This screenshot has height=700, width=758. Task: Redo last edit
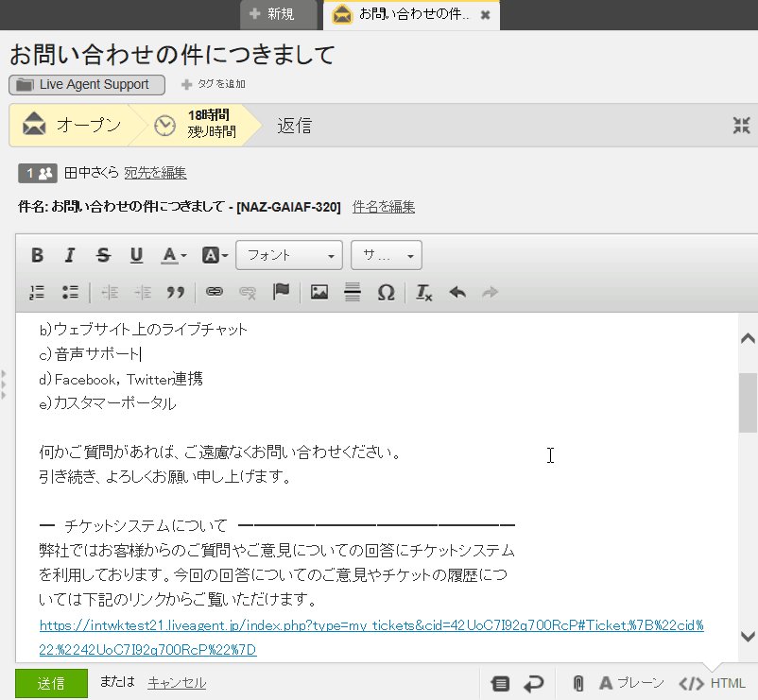pos(491,292)
